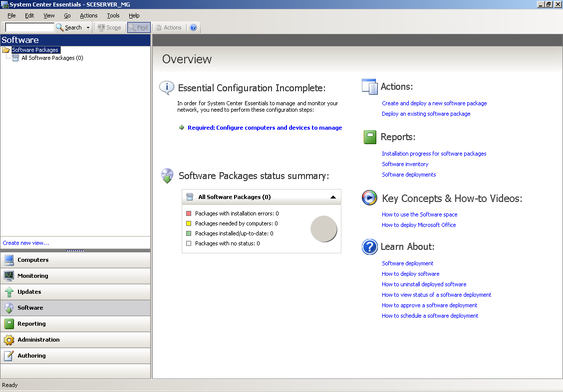This screenshot has width=563, height=392.
Task: Click the Software Packages folder icon
Action: (x=6, y=50)
